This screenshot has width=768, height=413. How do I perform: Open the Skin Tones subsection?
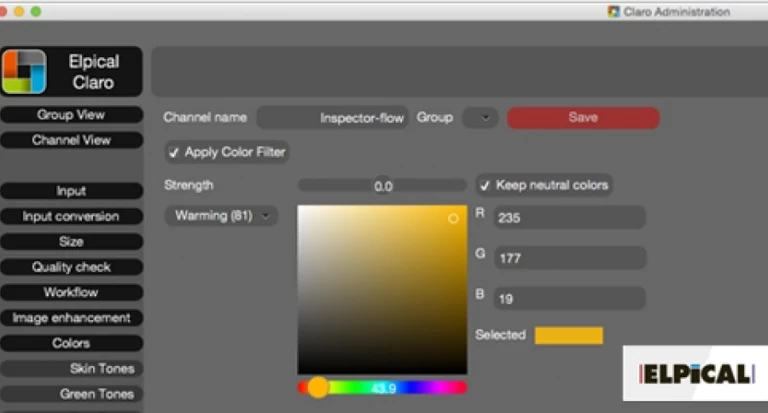(71, 369)
